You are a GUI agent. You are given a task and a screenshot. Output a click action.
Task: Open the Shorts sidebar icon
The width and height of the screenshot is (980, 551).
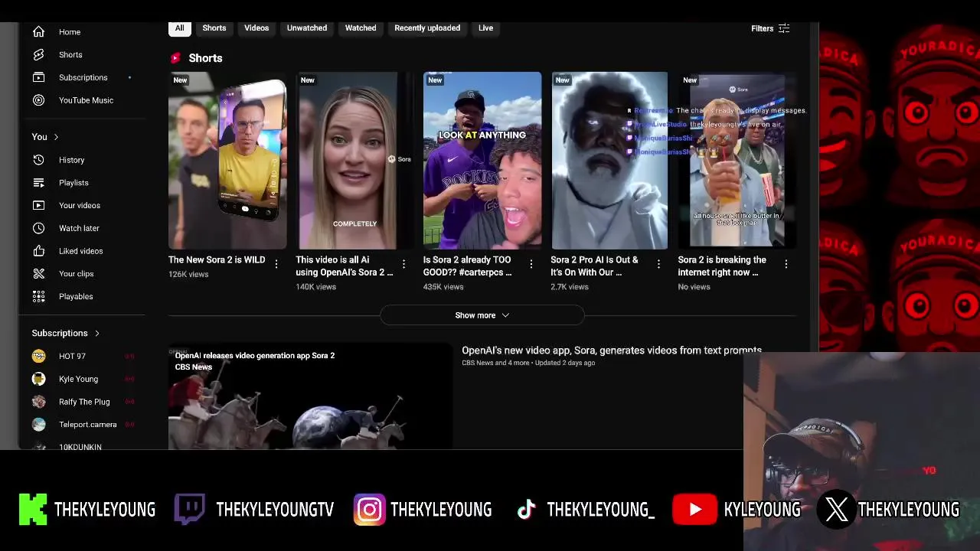38,55
